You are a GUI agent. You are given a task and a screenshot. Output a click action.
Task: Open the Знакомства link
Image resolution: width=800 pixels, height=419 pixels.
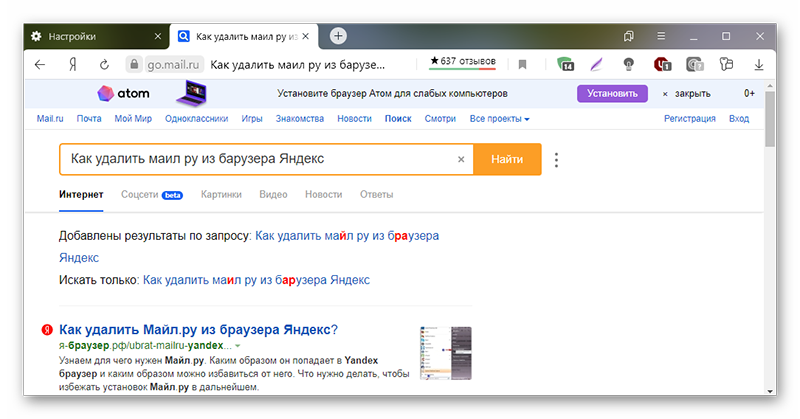300,118
